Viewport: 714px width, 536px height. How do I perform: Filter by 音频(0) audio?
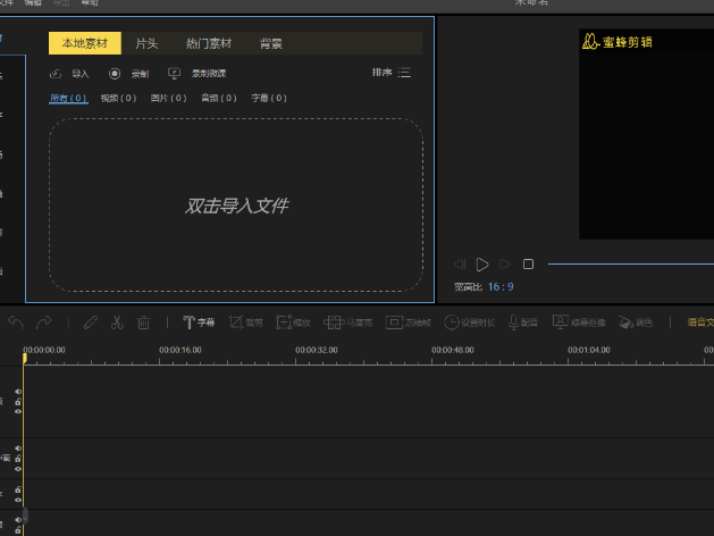tap(219, 98)
